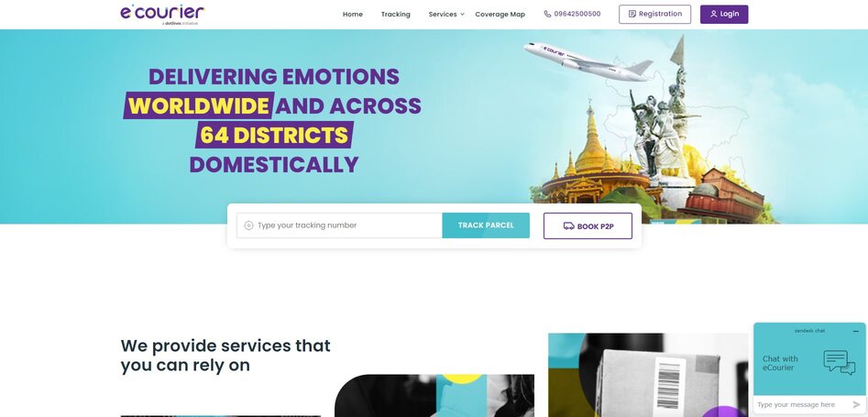Open the Tracking page
The height and width of the screenshot is (417, 868).
(x=395, y=15)
